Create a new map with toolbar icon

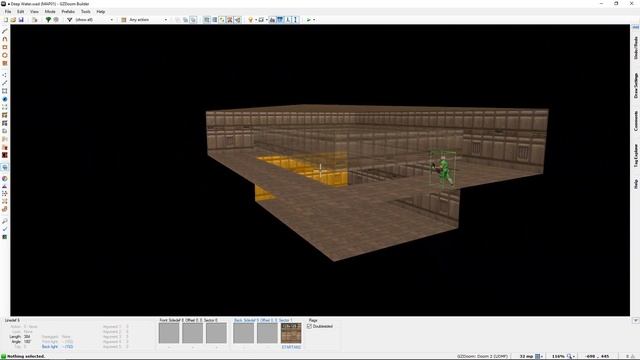(5, 20)
